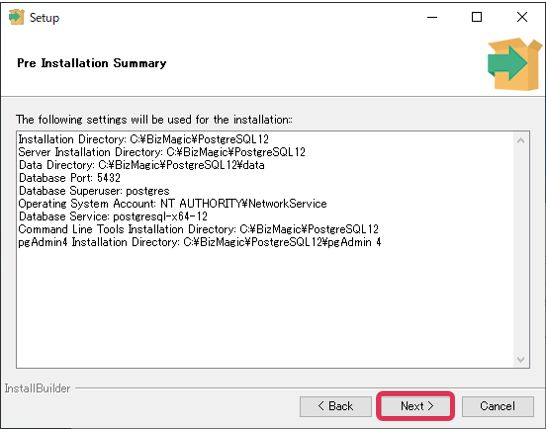Select the Database Port 5432 line

69,178
